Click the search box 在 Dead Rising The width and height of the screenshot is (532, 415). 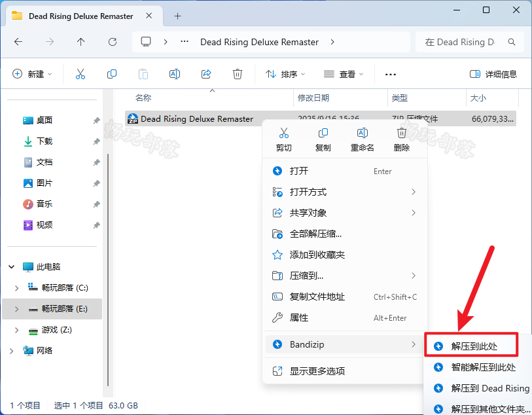470,42
